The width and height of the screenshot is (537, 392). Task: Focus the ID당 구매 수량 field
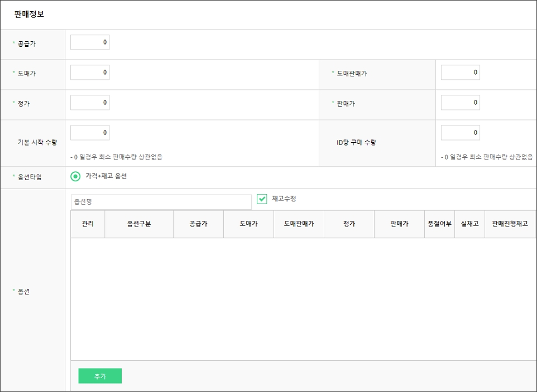(460, 133)
